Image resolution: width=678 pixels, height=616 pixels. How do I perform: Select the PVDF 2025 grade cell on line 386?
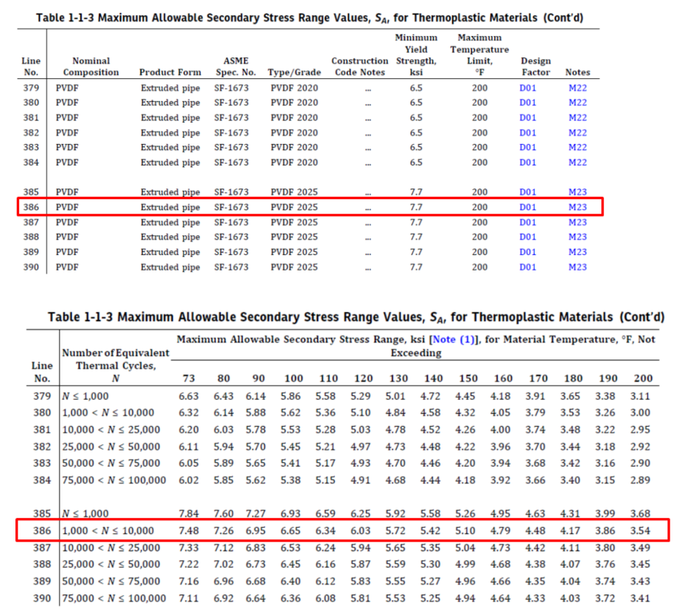tap(295, 207)
